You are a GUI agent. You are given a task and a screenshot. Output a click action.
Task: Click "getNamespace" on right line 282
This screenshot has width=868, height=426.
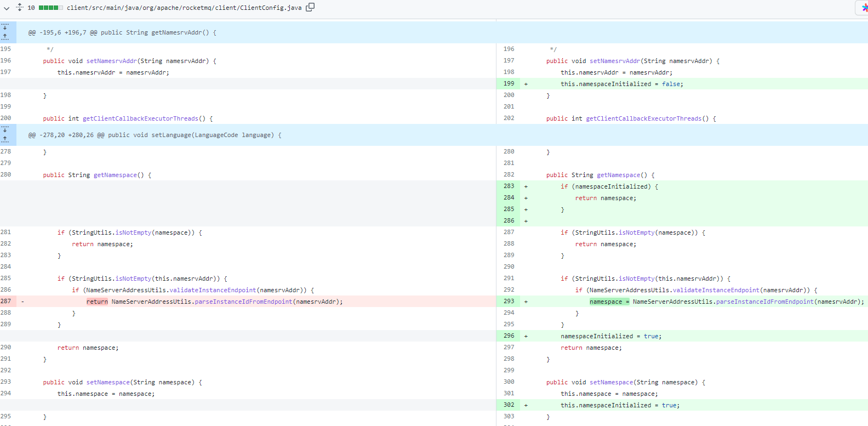pos(619,175)
